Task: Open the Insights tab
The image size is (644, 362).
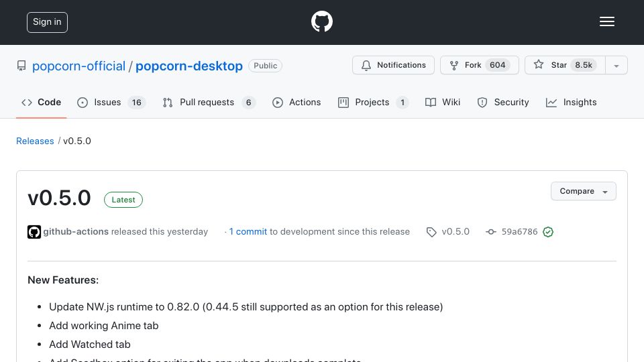Action: coord(572,103)
